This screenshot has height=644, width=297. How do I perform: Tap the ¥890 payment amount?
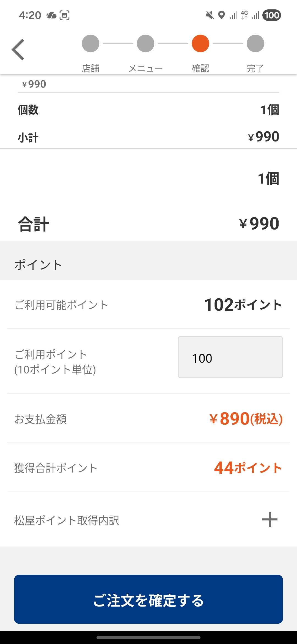click(x=246, y=419)
